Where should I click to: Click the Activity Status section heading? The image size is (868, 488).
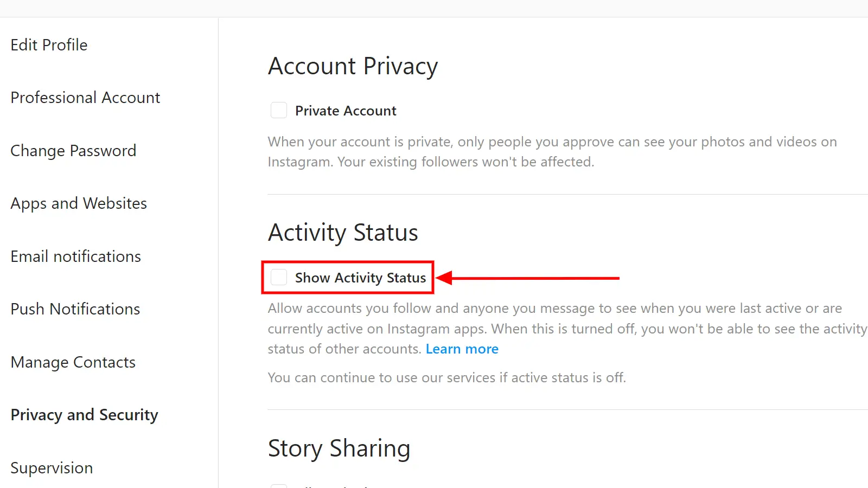[x=343, y=233]
